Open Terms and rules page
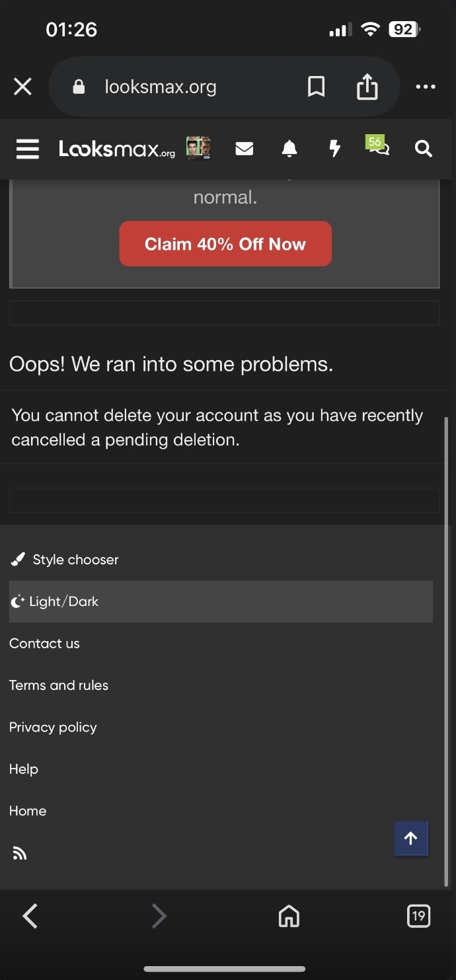The height and width of the screenshot is (980, 456). tap(59, 685)
